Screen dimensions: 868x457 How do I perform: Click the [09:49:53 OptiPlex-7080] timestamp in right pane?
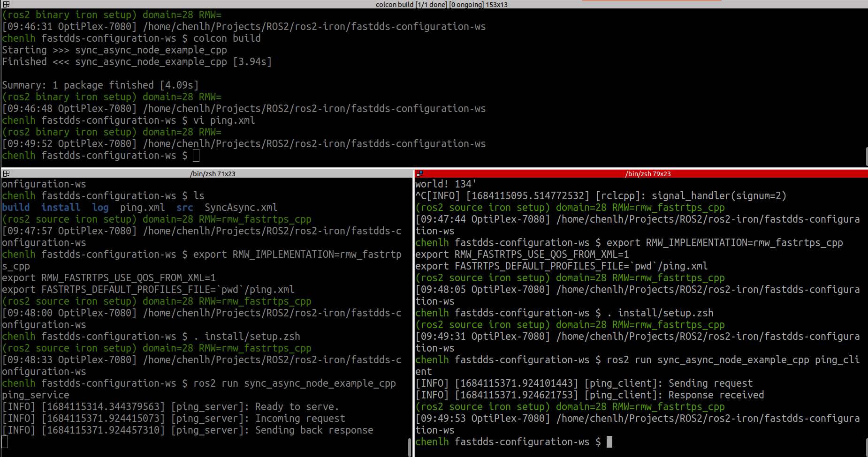tap(482, 419)
